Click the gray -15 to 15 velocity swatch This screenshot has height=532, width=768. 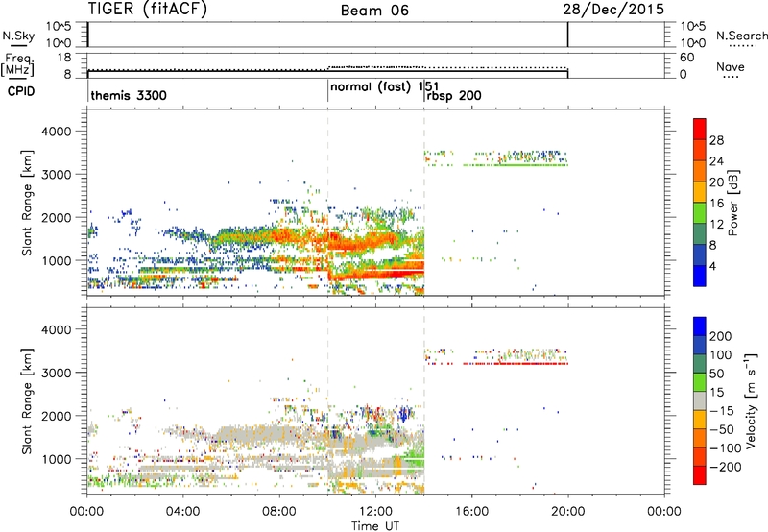[700, 401]
